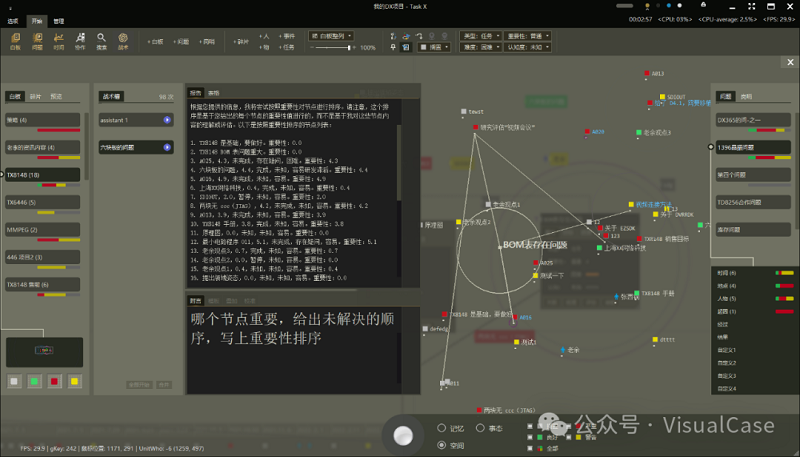Open the 战术 AI tactics icon
Screen dimensions: 800x457
click(123, 41)
